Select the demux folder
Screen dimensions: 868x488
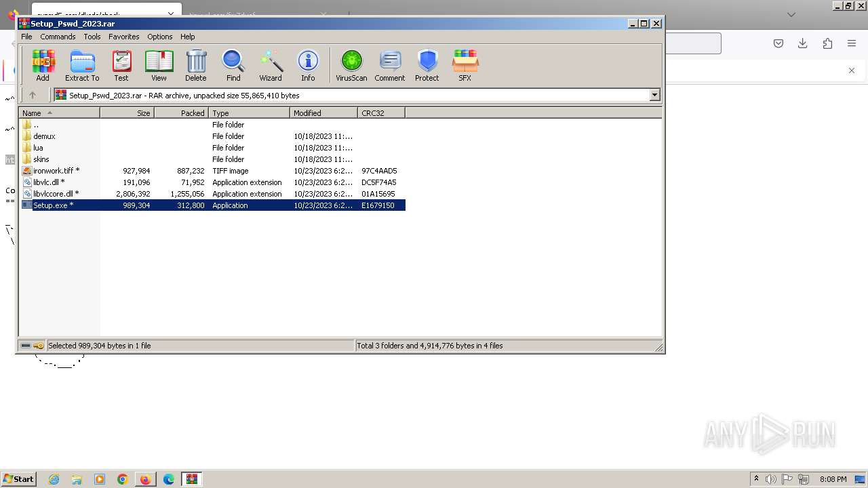click(x=212, y=136)
